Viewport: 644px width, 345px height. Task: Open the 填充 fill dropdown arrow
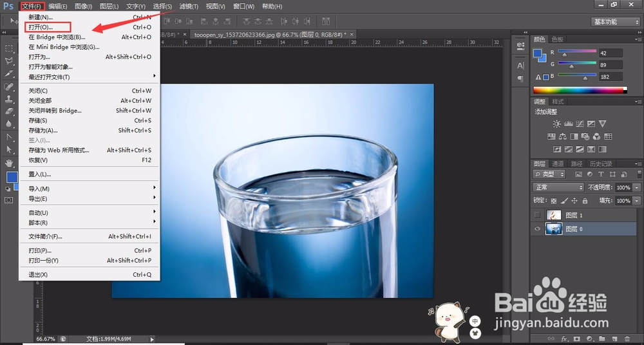point(637,201)
